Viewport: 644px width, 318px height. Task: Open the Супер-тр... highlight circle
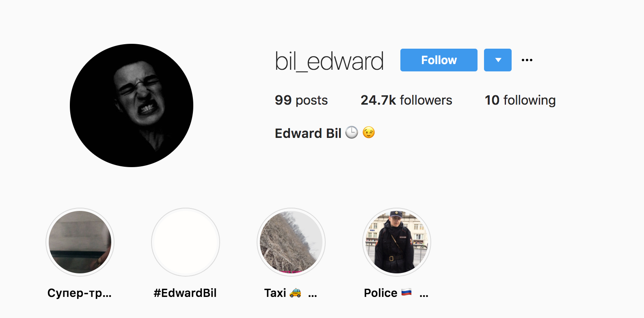coord(80,242)
